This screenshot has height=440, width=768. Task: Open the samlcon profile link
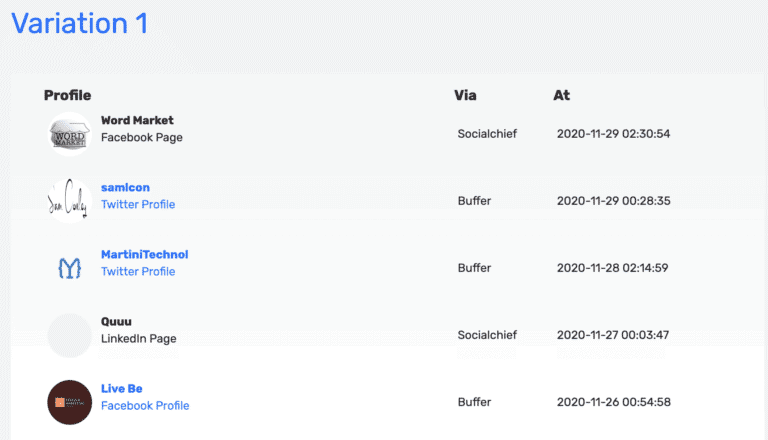pos(125,187)
